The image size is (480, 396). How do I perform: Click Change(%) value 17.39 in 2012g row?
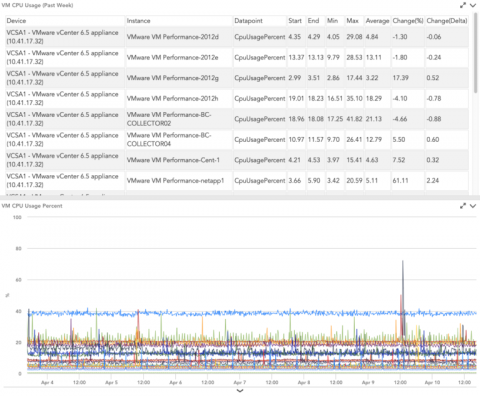click(x=400, y=78)
